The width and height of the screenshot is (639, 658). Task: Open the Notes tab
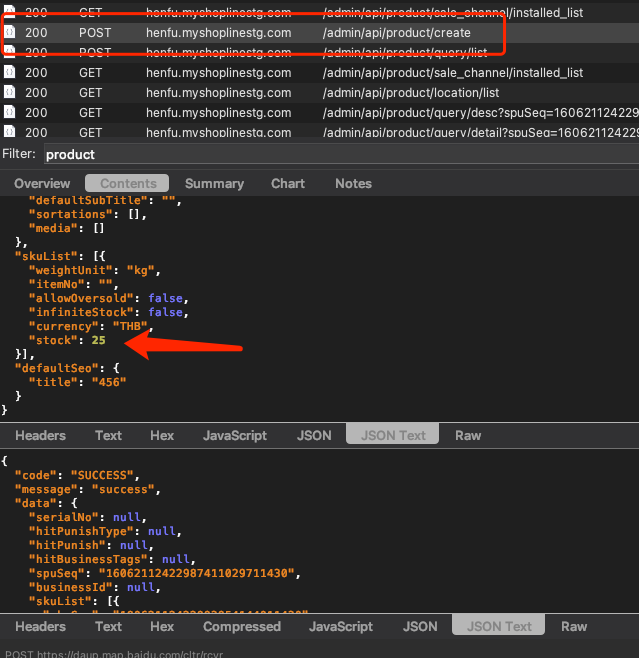353,184
